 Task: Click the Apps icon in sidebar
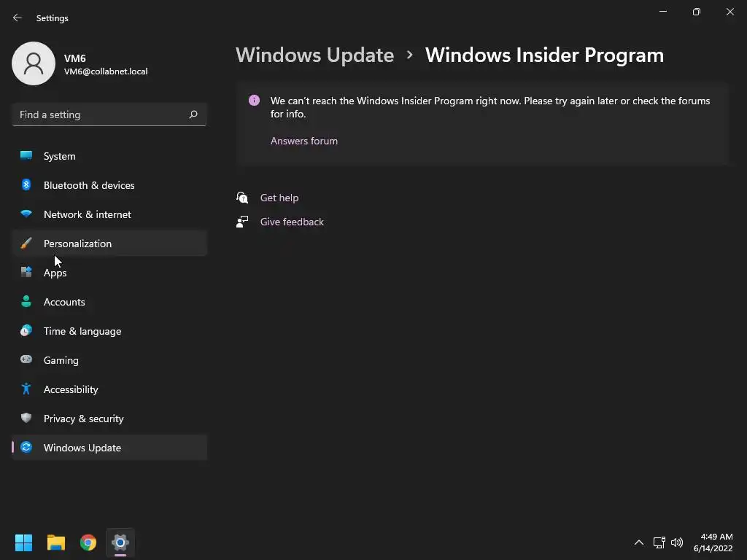tap(26, 272)
